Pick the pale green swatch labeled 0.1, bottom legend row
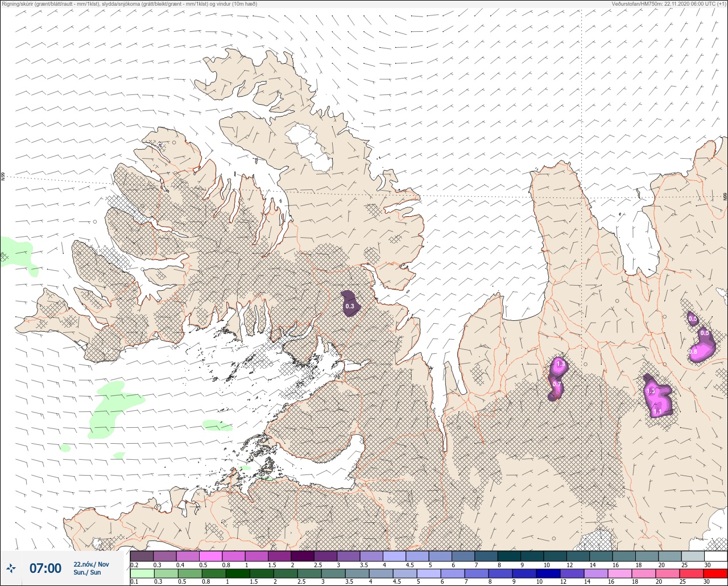This screenshot has width=728, height=586. tap(142, 573)
